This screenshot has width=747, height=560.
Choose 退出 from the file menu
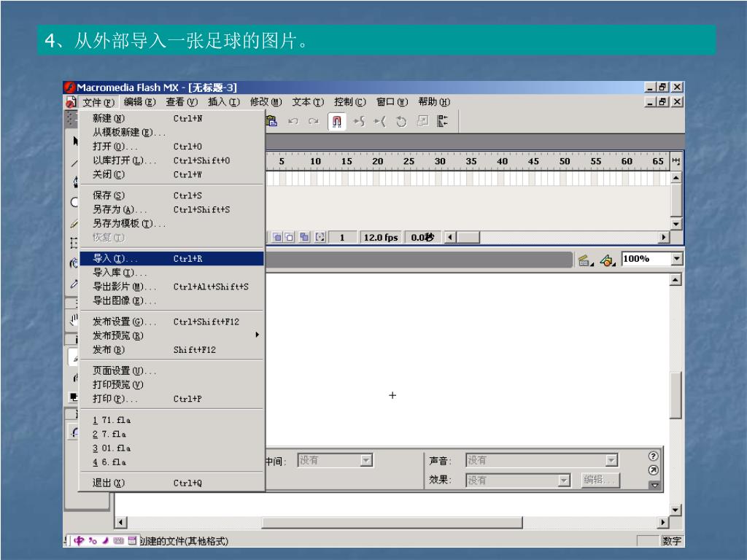[172, 483]
